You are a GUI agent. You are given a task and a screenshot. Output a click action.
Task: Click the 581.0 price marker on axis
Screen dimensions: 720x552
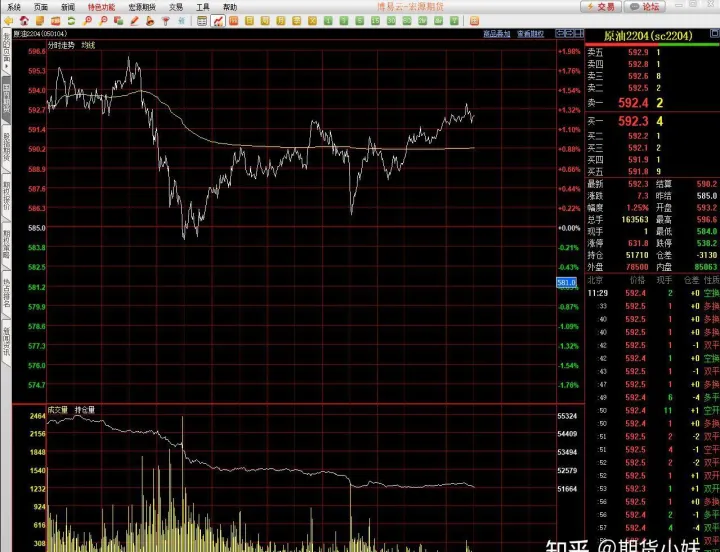[x=566, y=284]
